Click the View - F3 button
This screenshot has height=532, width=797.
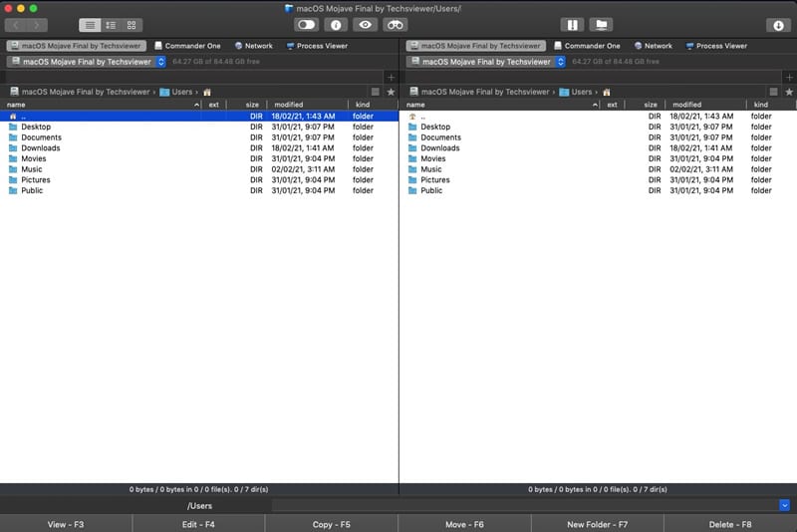coord(66,524)
